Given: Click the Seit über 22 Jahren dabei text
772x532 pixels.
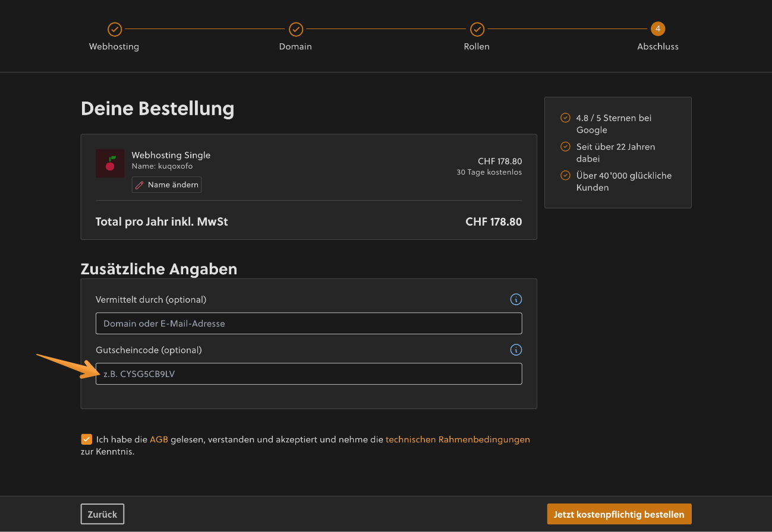Looking at the screenshot, I should click(616, 153).
